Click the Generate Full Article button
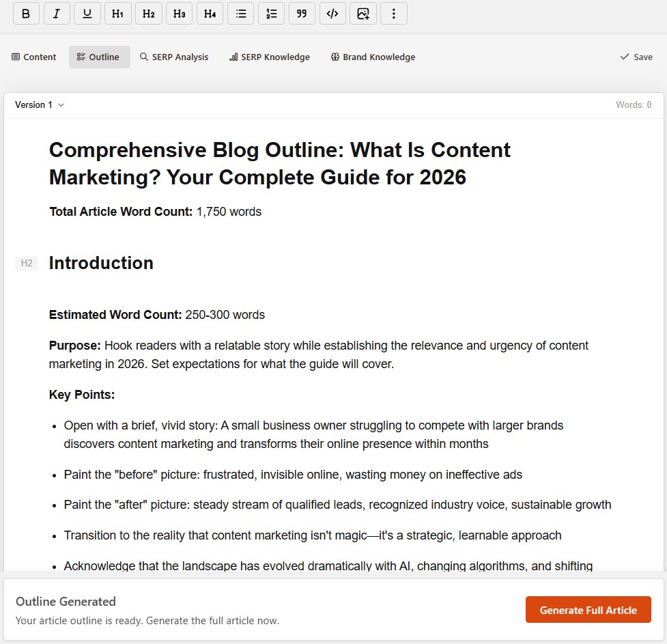 [588, 609]
